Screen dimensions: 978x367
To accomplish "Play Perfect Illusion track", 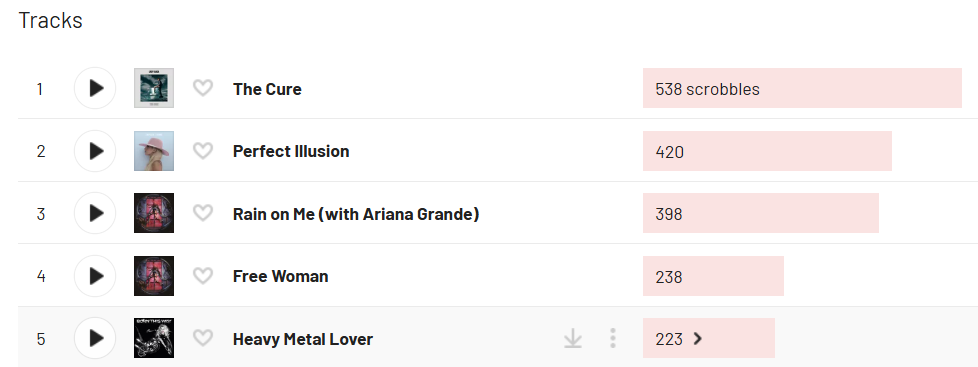I will click(x=95, y=150).
